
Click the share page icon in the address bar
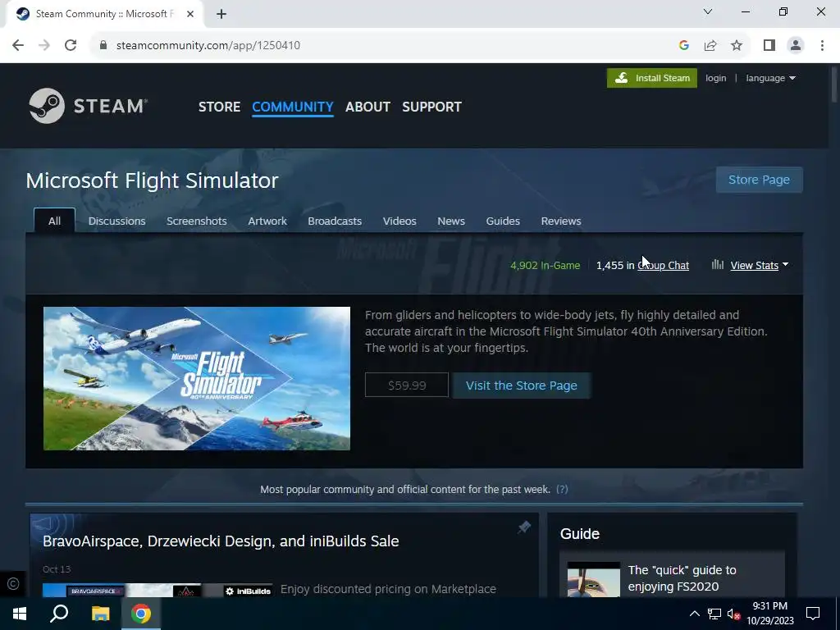click(710, 46)
